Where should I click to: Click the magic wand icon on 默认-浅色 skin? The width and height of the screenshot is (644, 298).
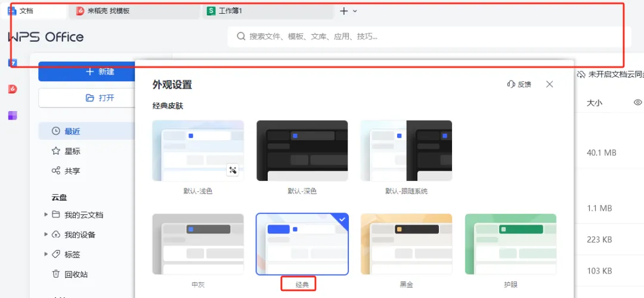(x=233, y=170)
